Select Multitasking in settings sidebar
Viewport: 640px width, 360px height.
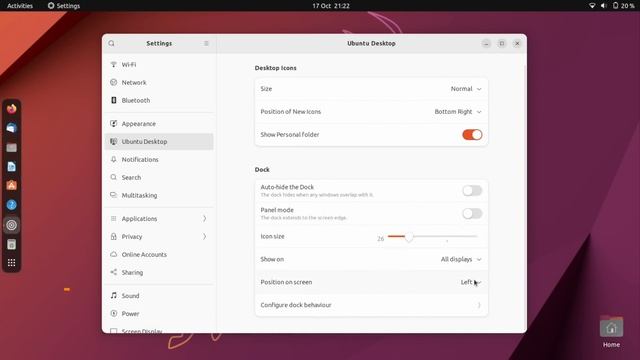(159, 195)
